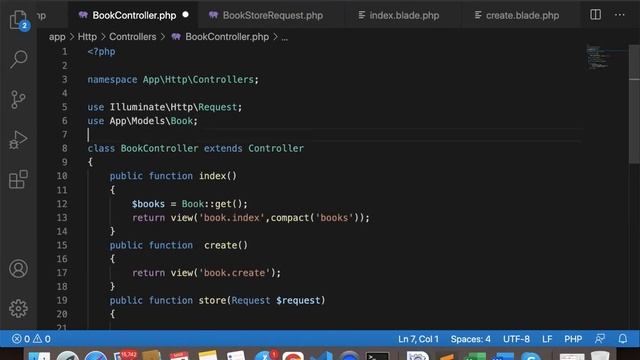Split the editor to the right
Viewport: 640px width, 360px height.
[x=596, y=15]
